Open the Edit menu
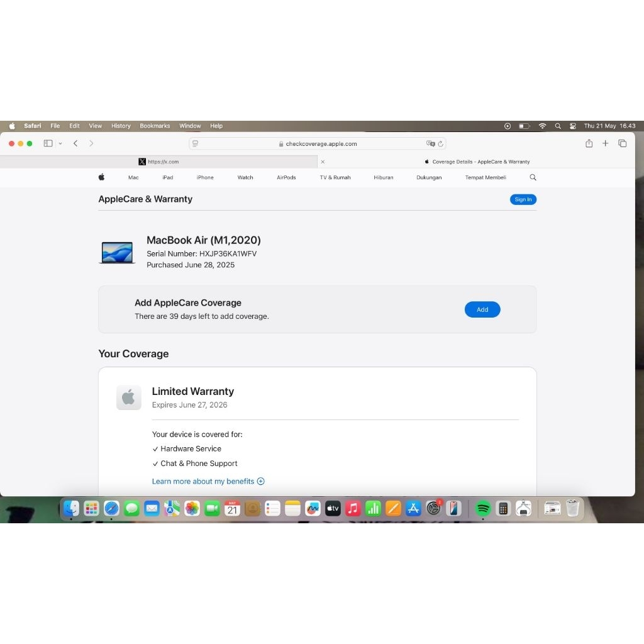Screen dimensions: 644x644 coord(74,126)
